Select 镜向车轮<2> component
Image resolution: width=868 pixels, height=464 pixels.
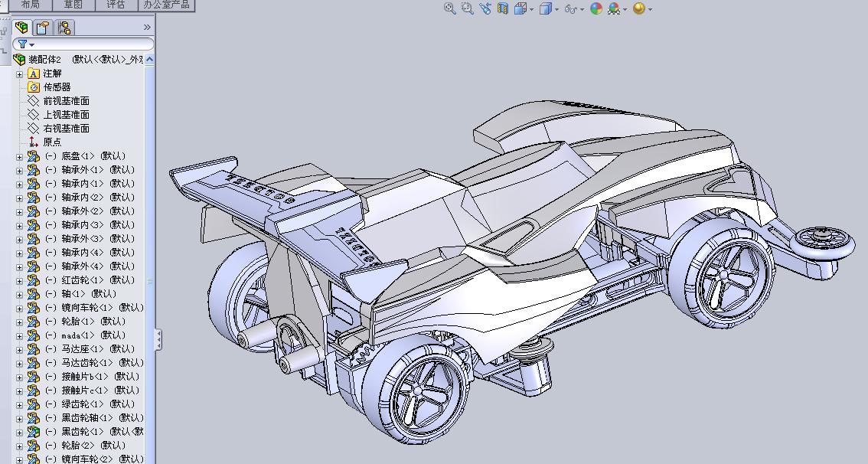[94, 459]
